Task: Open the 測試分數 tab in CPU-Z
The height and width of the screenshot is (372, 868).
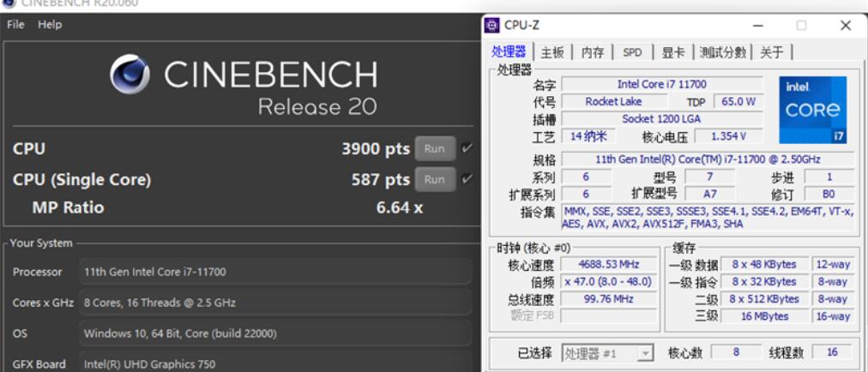Action: (x=723, y=52)
